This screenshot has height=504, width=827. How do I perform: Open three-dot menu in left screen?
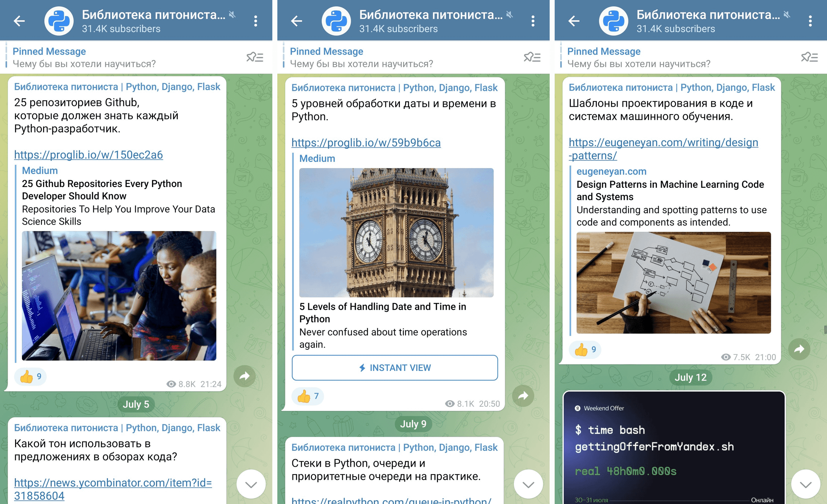tap(256, 21)
